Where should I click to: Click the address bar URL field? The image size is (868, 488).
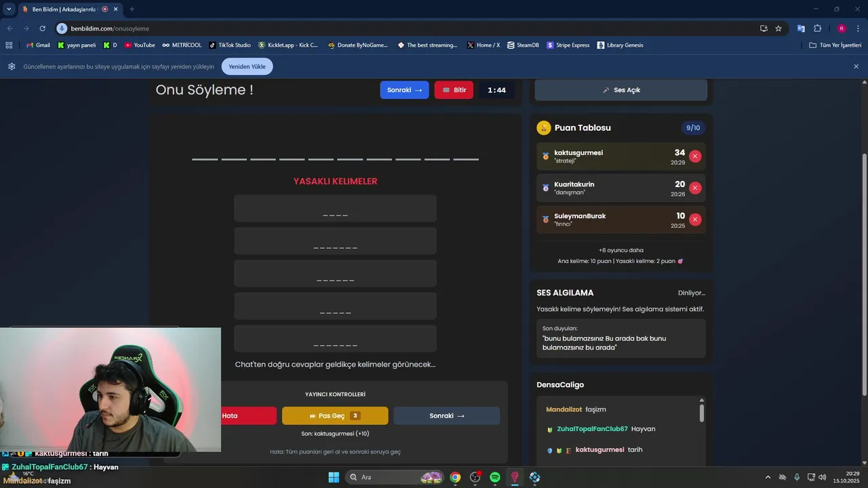[407, 28]
